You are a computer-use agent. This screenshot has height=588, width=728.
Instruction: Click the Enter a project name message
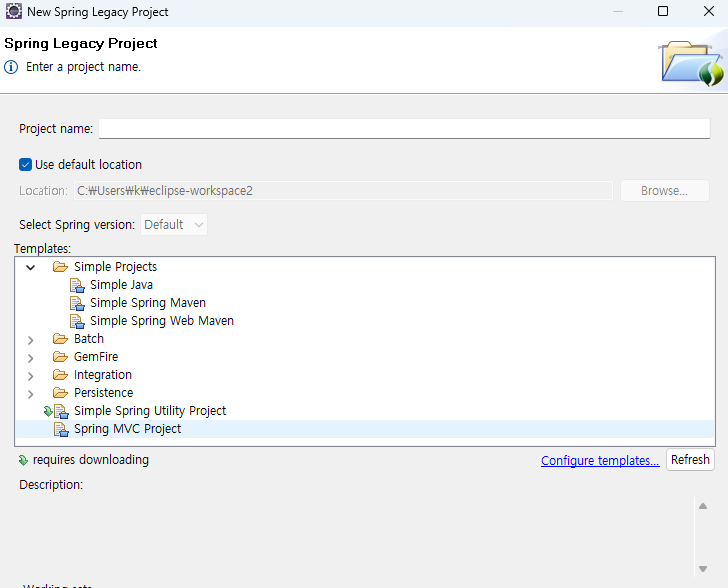pos(84,67)
